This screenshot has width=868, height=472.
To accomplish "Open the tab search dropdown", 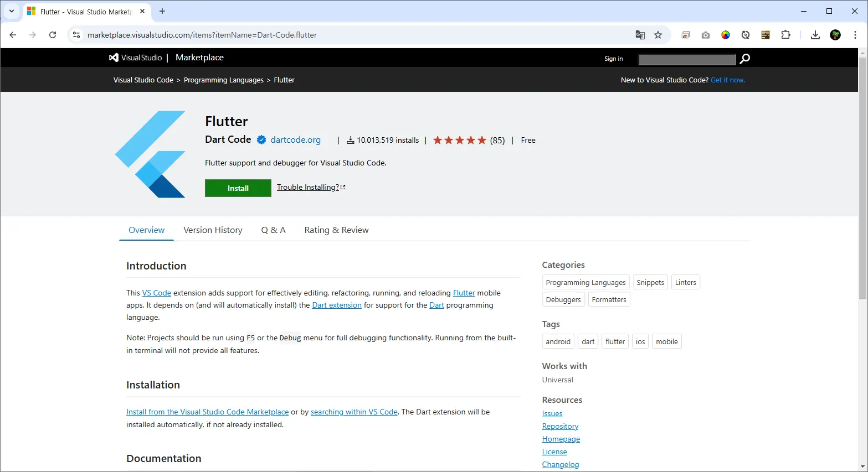I will tap(12, 11).
